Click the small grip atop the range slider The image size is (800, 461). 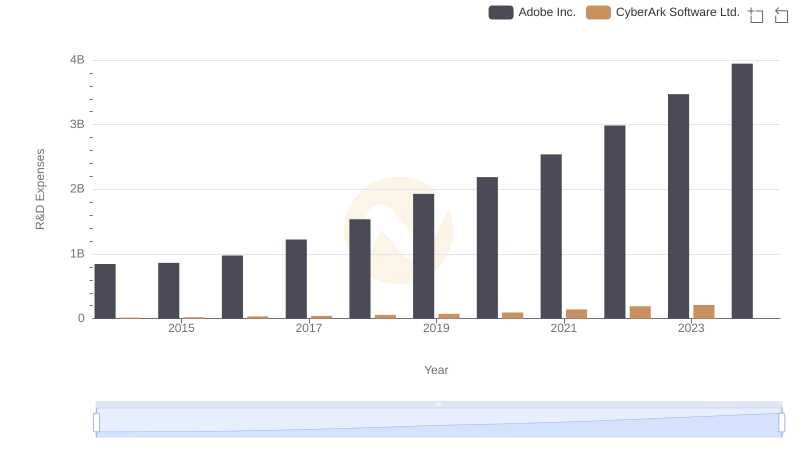[439, 404]
